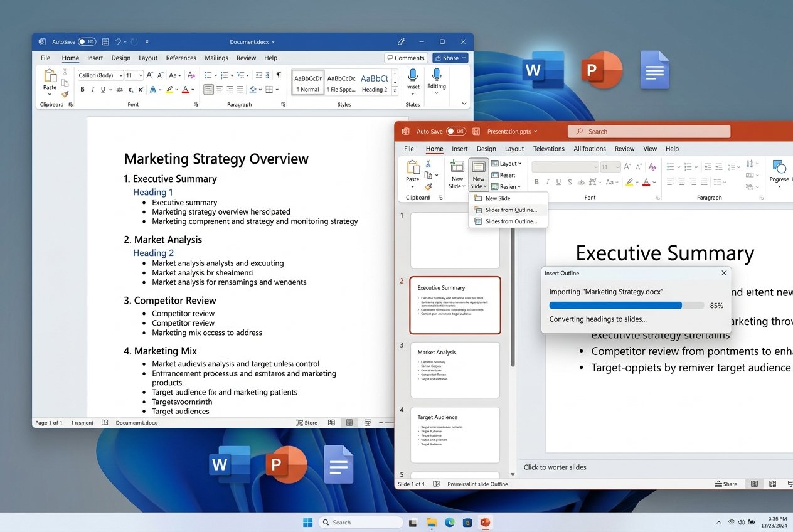Screen dimensions: 793x532
Task: Click Store in Word's status bar
Action: pyautogui.click(x=307, y=423)
